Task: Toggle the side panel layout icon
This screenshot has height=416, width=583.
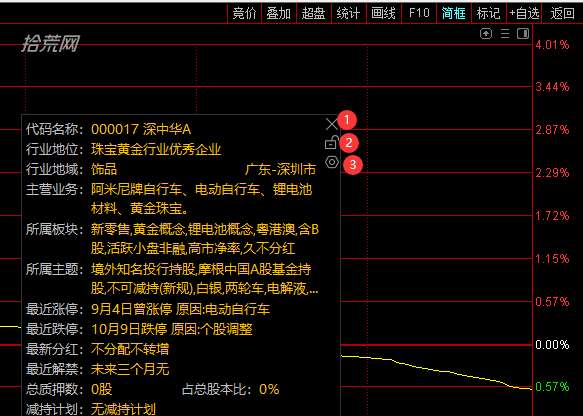Action: coord(523,34)
